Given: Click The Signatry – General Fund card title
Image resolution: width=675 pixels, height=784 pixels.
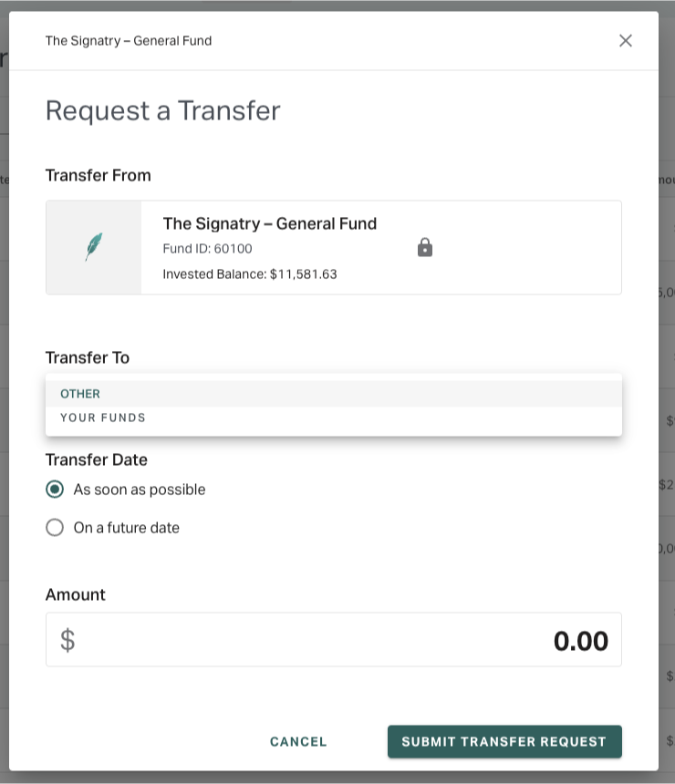Looking at the screenshot, I should (270, 223).
